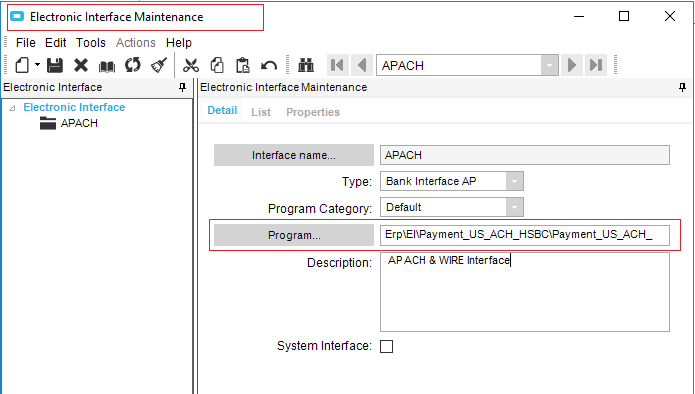The height and width of the screenshot is (394, 695).
Task: Click the Interface name... button
Action: (294, 155)
